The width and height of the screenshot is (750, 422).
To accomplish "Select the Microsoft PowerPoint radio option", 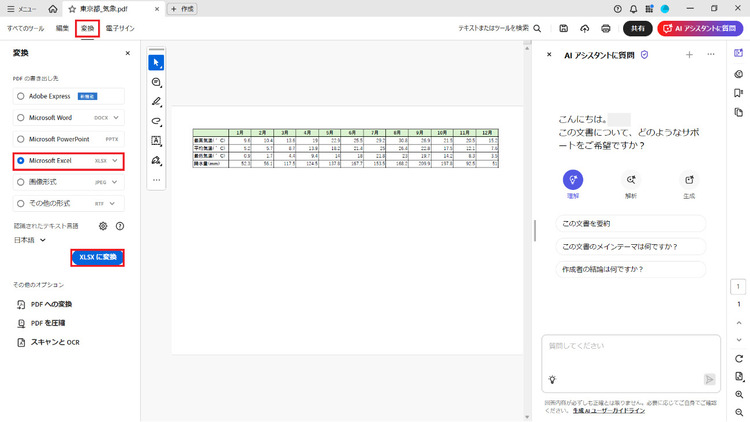I will pos(21,139).
